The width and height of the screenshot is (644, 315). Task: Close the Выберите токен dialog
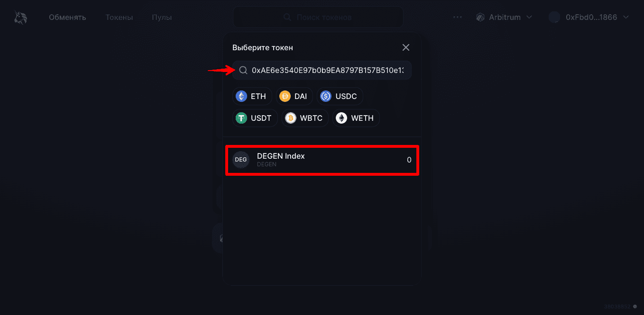406,47
